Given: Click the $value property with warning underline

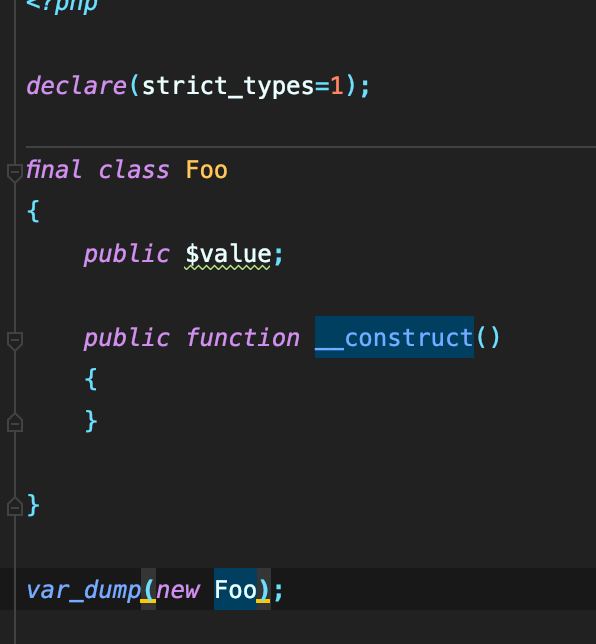Looking at the screenshot, I should click(228, 254).
